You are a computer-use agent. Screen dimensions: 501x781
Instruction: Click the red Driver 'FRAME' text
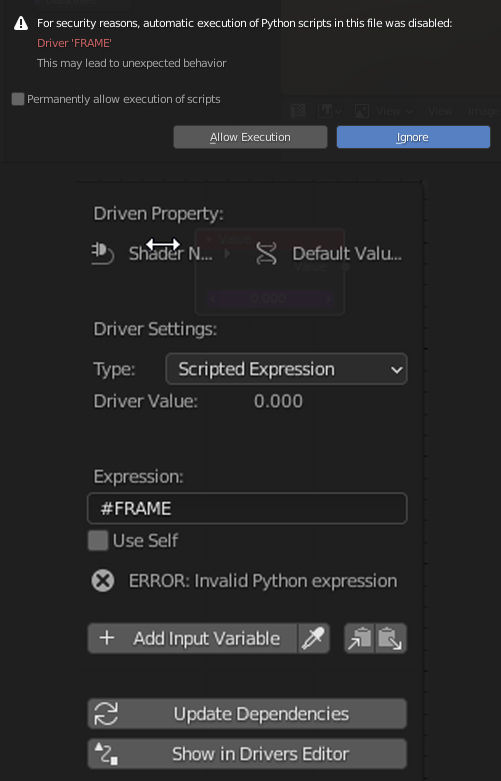click(x=74, y=43)
